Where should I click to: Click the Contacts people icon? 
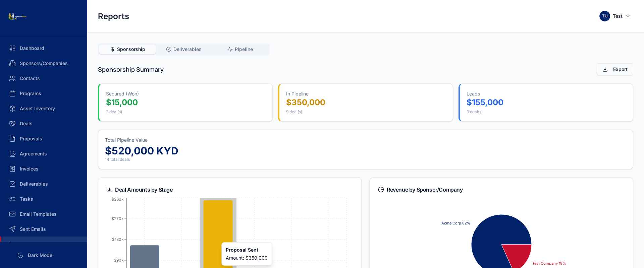pyautogui.click(x=12, y=78)
